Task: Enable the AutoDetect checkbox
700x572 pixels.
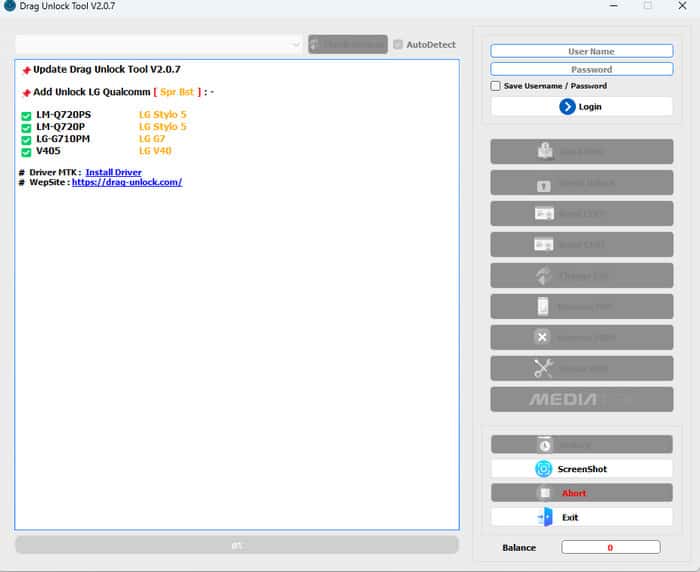Action: pyautogui.click(x=398, y=45)
